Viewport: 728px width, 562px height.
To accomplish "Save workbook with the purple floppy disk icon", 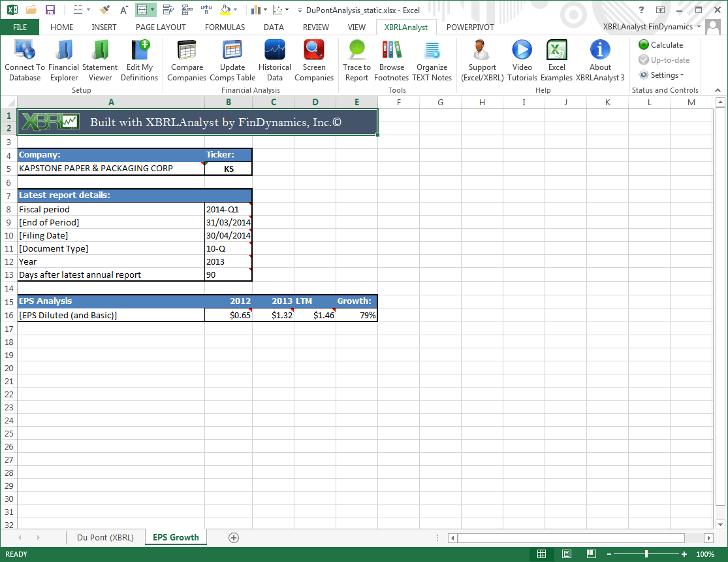I will click(50, 10).
